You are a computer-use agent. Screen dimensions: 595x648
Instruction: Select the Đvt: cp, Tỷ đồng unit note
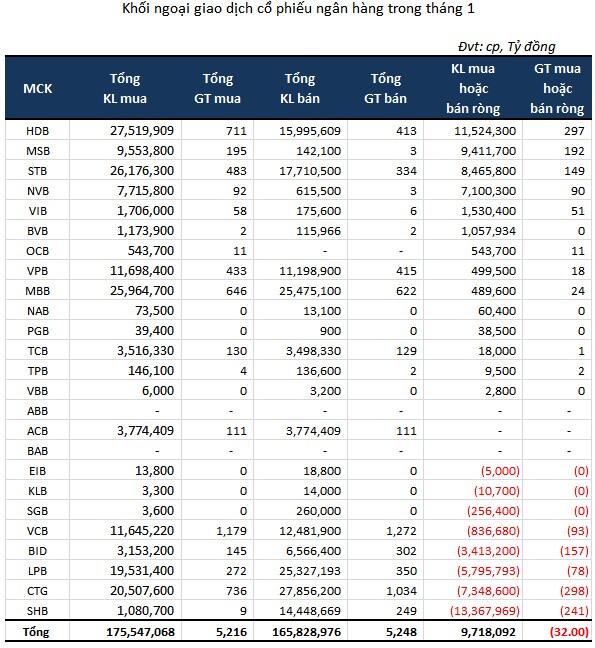click(x=507, y=46)
